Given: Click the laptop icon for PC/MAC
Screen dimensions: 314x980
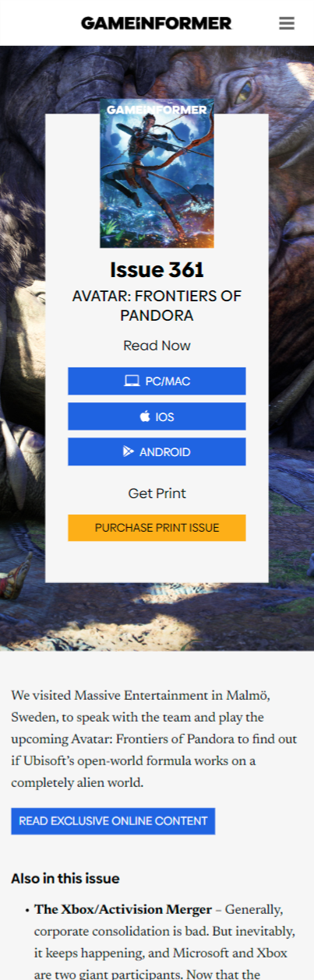Looking at the screenshot, I should pyautogui.click(x=132, y=381).
